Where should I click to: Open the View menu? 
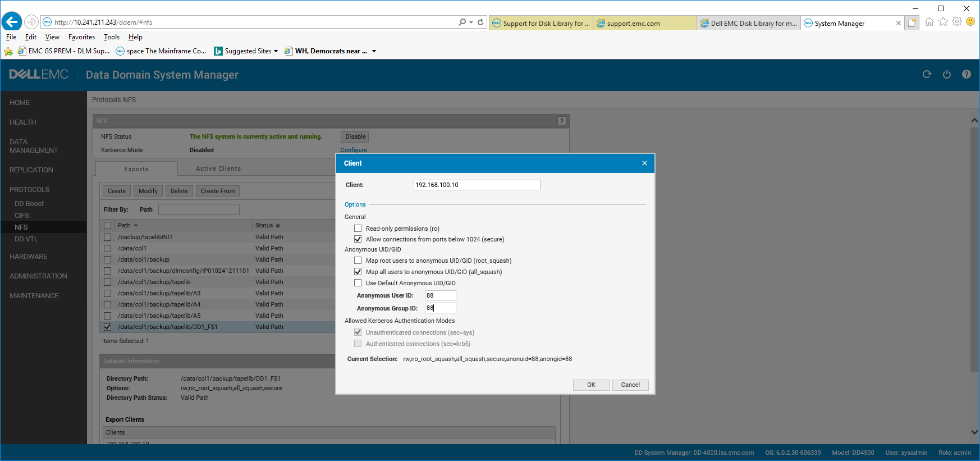(x=52, y=37)
